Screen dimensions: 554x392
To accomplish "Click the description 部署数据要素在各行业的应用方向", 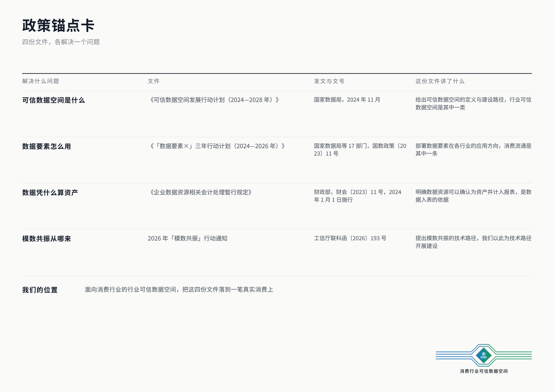I will tap(473, 150).
